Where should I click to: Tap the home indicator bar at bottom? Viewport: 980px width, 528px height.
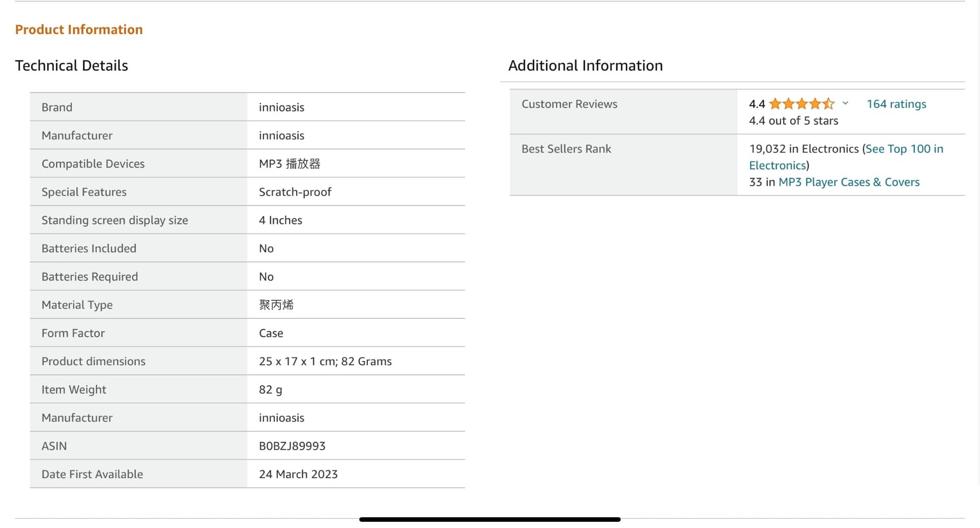click(x=489, y=519)
